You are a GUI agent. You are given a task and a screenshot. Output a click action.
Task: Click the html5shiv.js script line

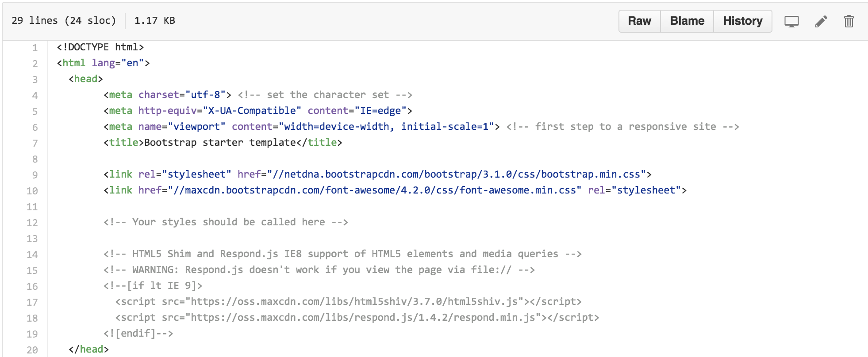pos(348,302)
